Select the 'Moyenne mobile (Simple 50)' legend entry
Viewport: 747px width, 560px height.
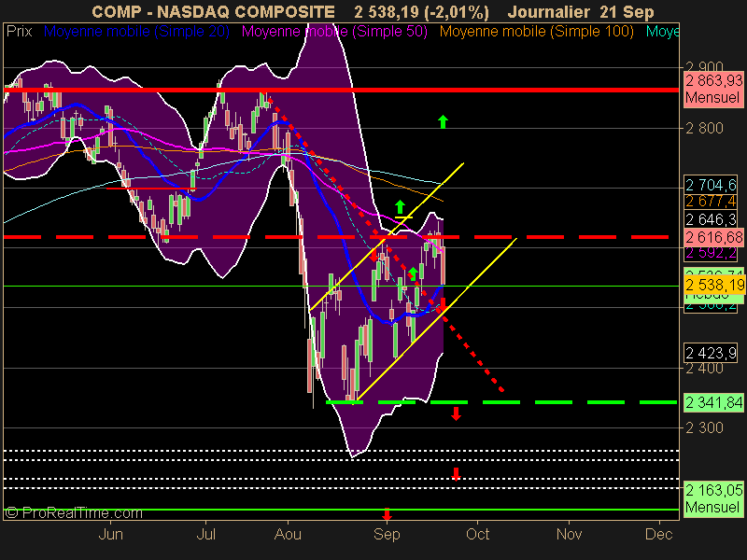pyautogui.click(x=334, y=32)
